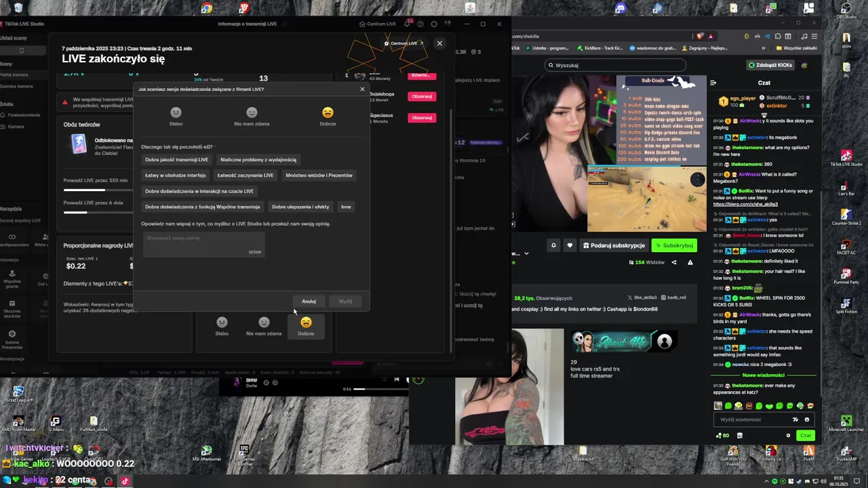868x488 pixels.
Task: Toggle 'Mnóstwo widzów i Prezentów' chip
Action: [x=319, y=175]
